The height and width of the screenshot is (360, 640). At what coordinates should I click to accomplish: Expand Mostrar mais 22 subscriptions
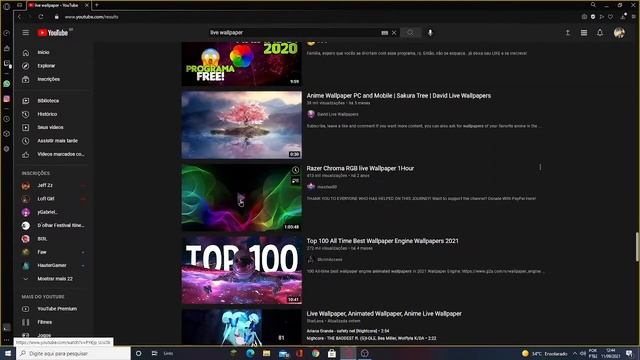tap(54, 279)
